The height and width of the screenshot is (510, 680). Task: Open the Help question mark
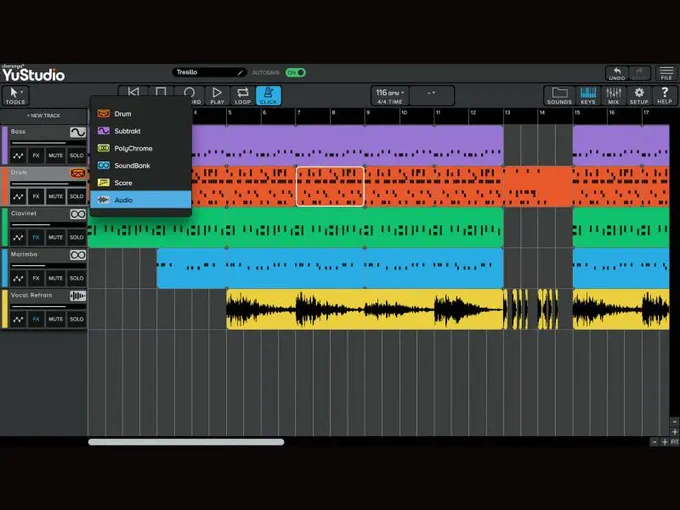tap(664, 96)
